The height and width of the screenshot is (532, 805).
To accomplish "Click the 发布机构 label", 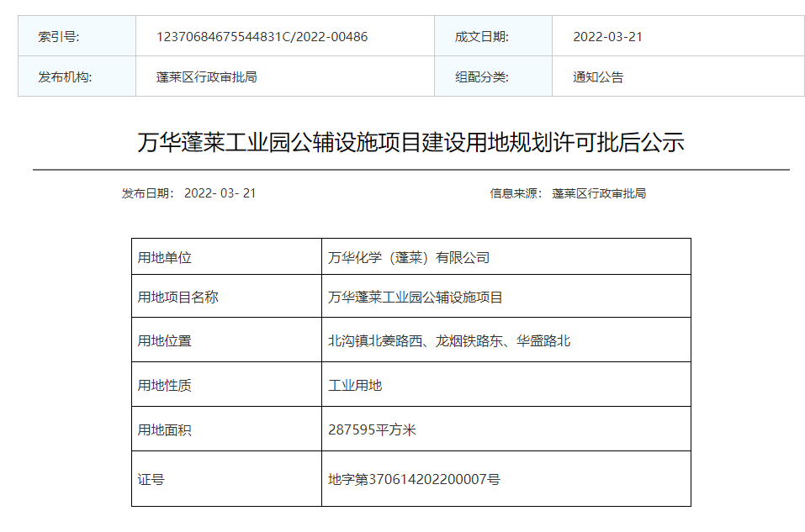I will coord(65,77).
